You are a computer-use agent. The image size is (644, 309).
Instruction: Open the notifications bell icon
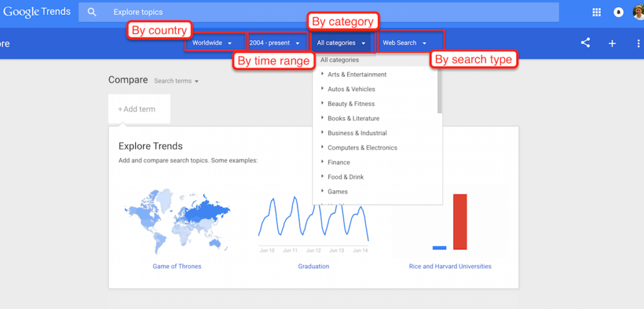click(x=618, y=13)
